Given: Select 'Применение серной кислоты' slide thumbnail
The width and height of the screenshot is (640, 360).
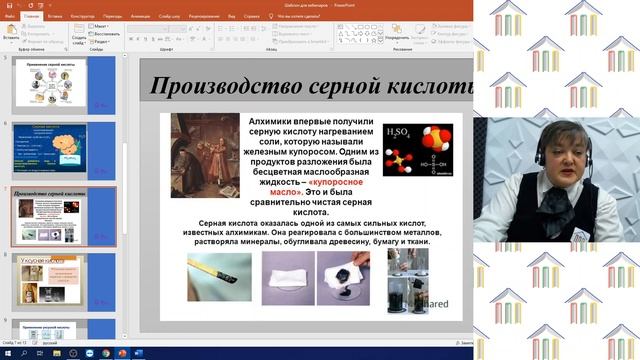Looking at the screenshot, I should click(64, 85).
